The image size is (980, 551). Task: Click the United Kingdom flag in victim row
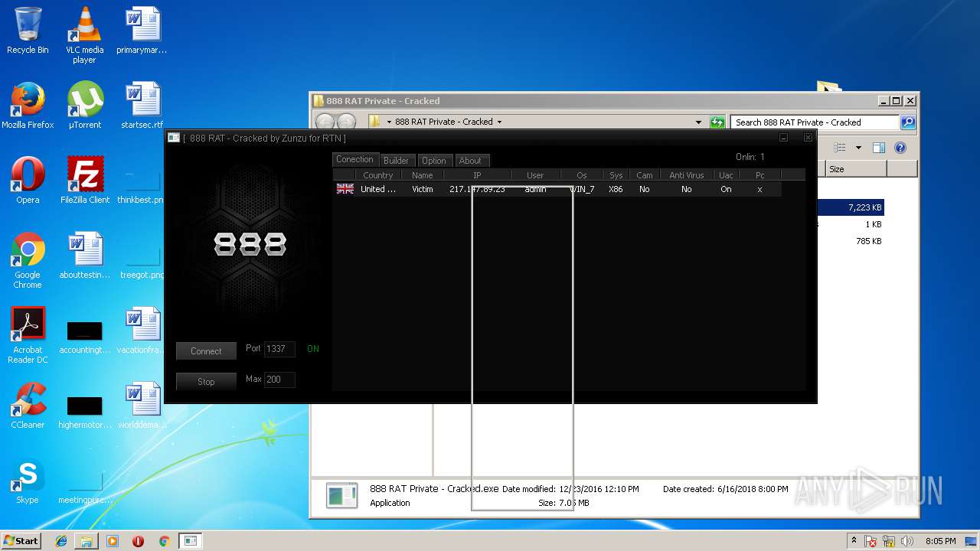345,189
